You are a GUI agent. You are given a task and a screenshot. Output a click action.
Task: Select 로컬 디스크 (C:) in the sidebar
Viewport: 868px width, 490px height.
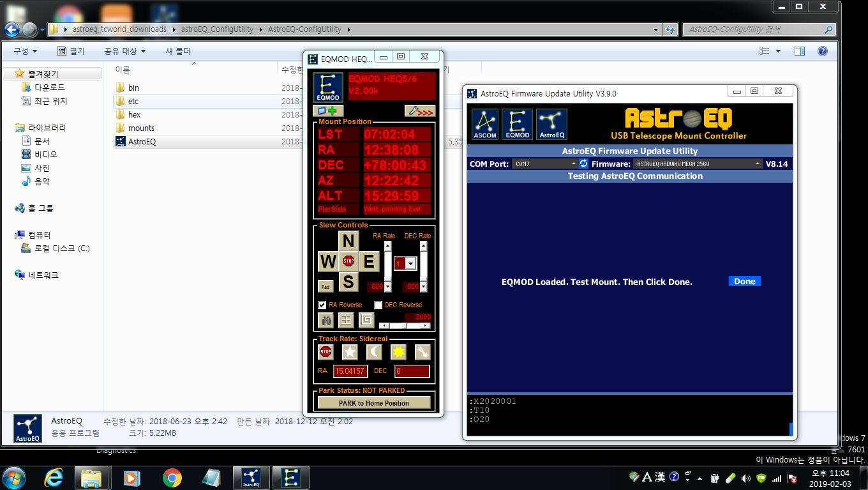pyautogui.click(x=62, y=248)
